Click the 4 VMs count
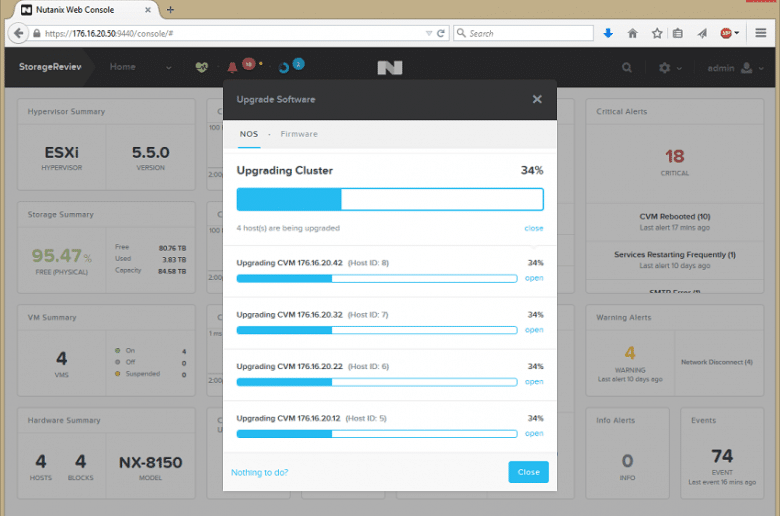780x516 pixels. 61,358
